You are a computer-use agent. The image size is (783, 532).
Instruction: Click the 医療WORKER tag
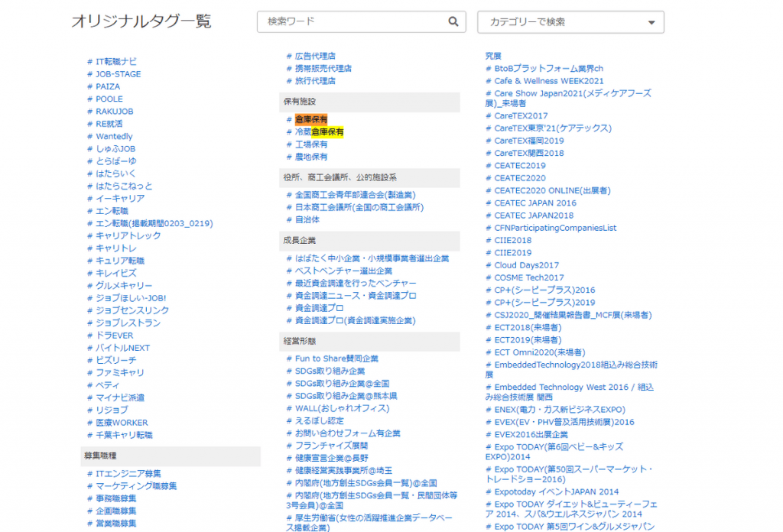click(x=122, y=423)
